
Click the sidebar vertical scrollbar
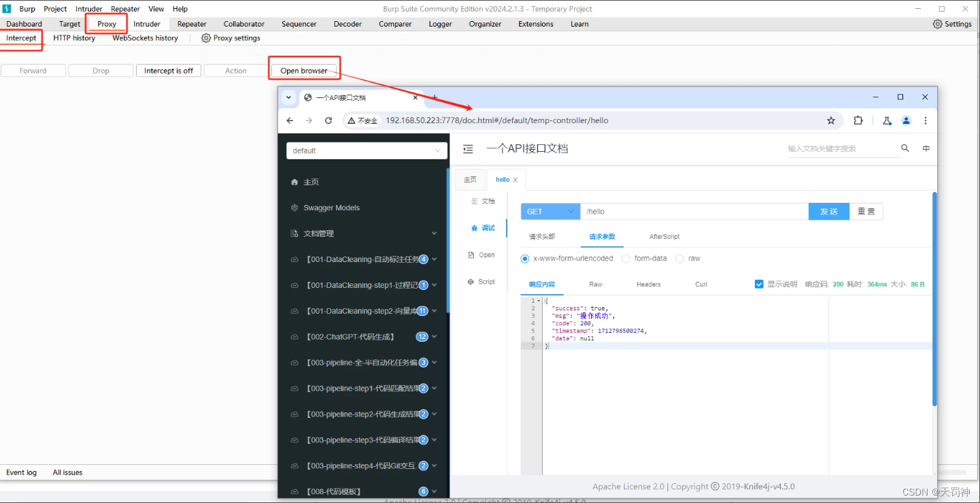(447, 240)
